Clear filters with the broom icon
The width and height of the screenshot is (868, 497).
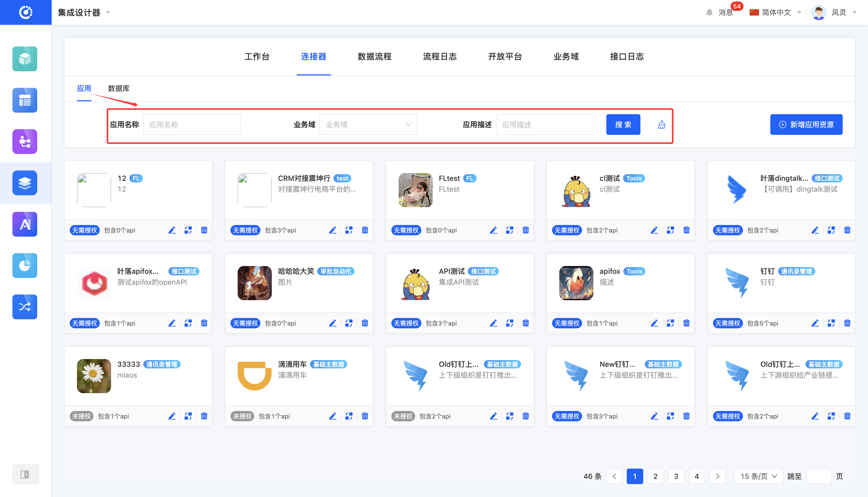[661, 125]
